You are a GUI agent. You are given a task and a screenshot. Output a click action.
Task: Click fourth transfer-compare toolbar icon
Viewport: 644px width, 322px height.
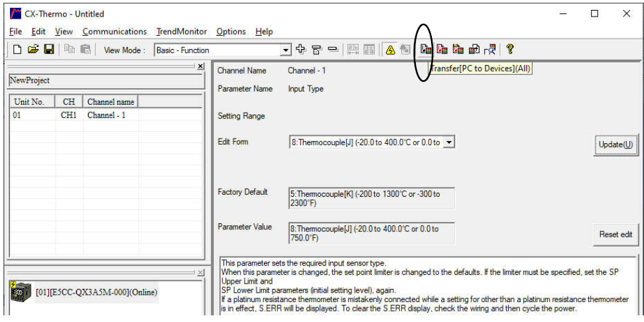474,50
